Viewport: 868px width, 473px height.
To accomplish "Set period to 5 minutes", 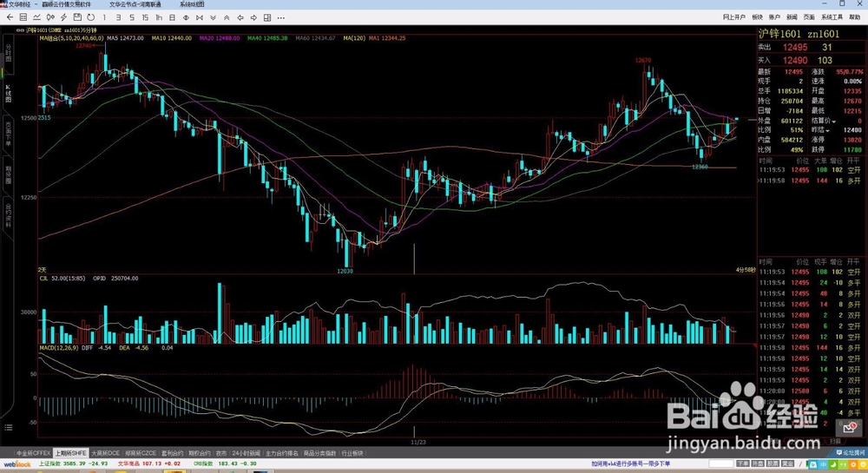I will pyautogui.click(x=132, y=17).
